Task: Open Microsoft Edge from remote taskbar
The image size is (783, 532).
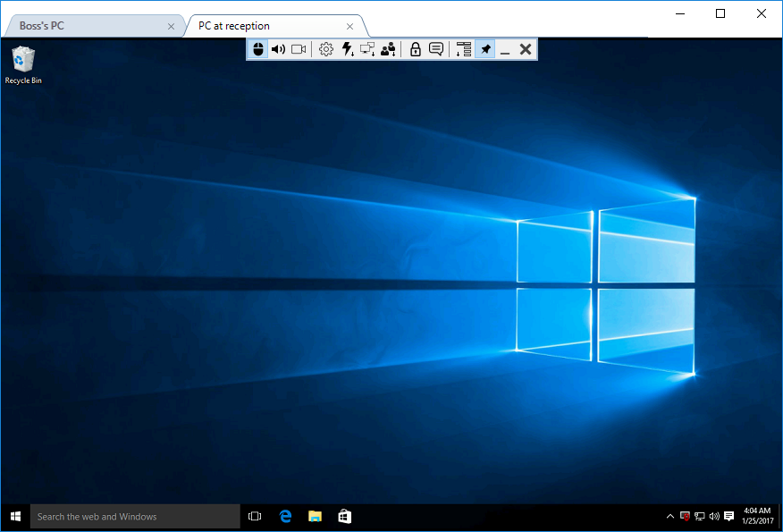Action: (x=286, y=516)
